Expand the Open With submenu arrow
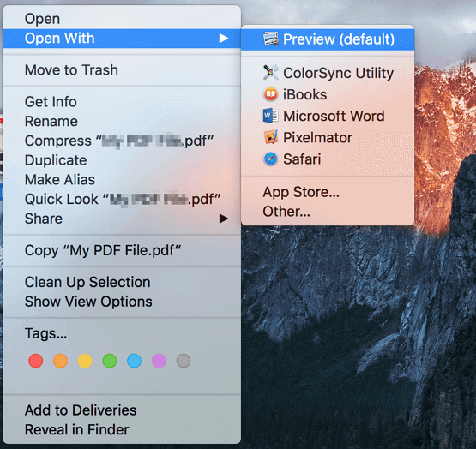476x449 pixels. point(224,39)
